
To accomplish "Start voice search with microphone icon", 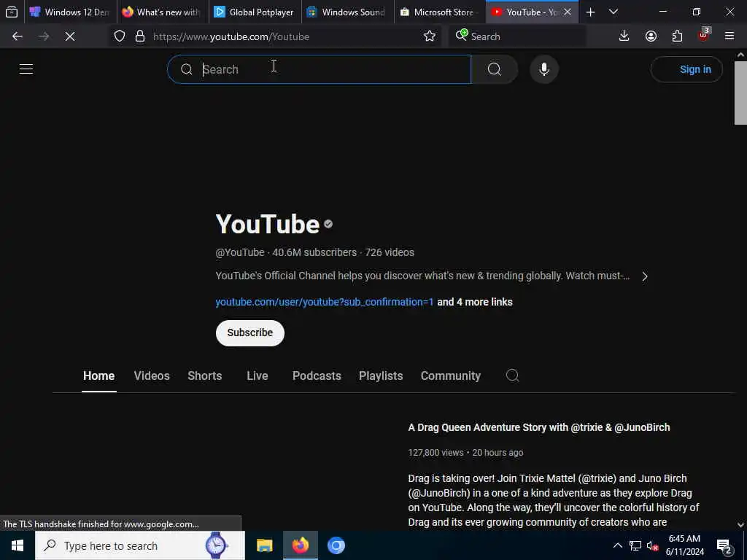I will tap(544, 69).
